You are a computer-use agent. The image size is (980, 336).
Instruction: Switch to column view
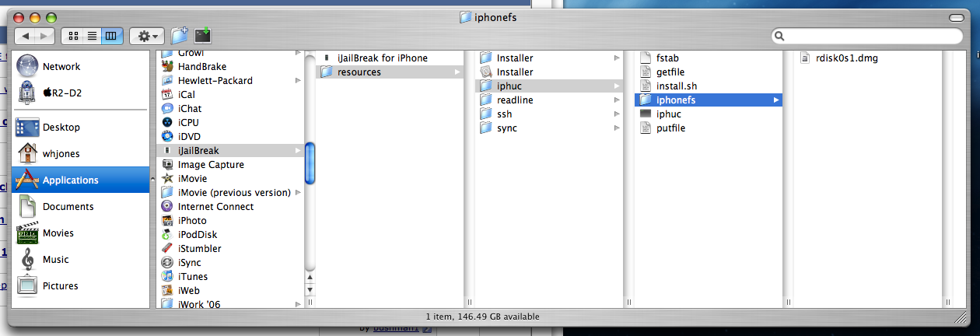coord(110,36)
